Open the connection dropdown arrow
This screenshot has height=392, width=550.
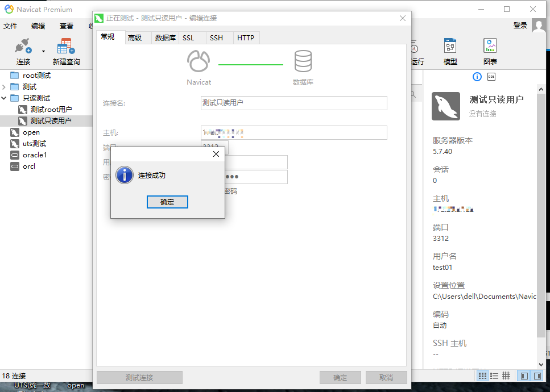(x=43, y=51)
